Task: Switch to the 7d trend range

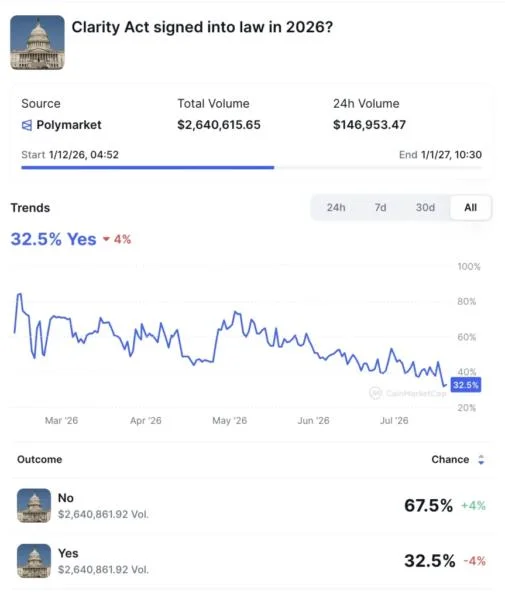Action: 380,207
